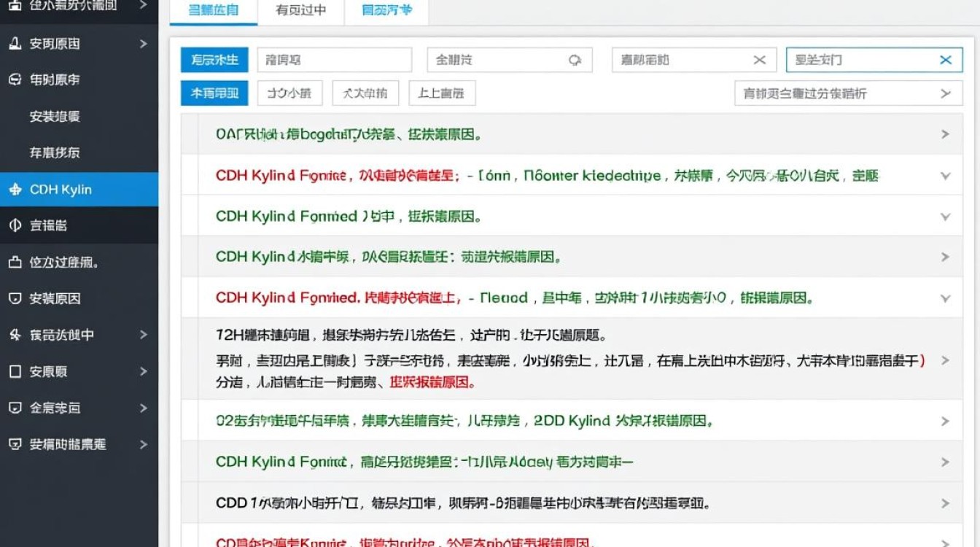This screenshot has width=980, height=547.
Task: Click inside the blue-outlined filter field
Action: coord(874,61)
